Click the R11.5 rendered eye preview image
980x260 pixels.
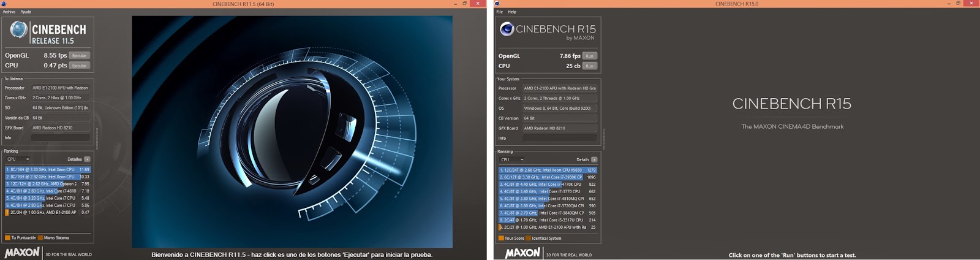(x=292, y=132)
